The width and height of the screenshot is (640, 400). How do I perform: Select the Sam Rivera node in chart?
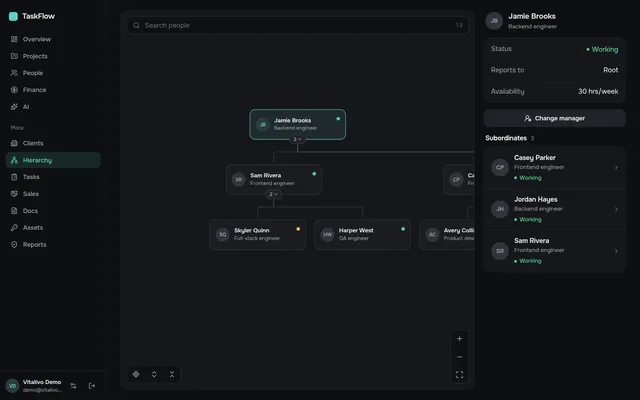point(273,180)
